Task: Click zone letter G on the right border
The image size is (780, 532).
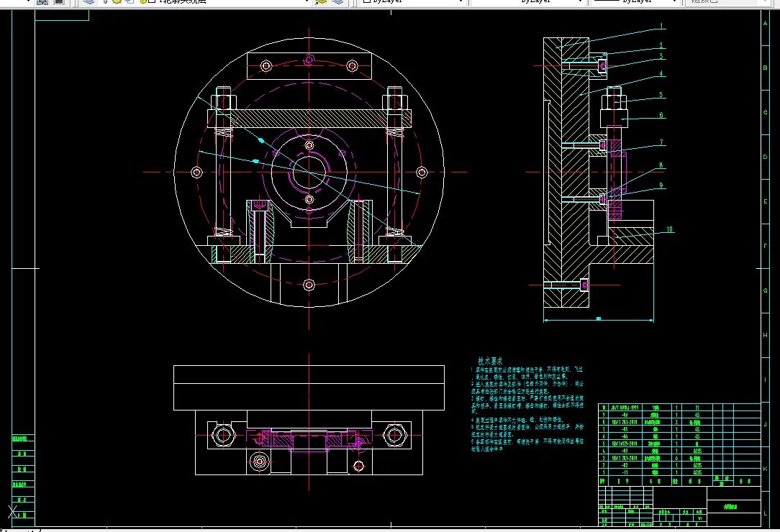Action: click(765, 290)
